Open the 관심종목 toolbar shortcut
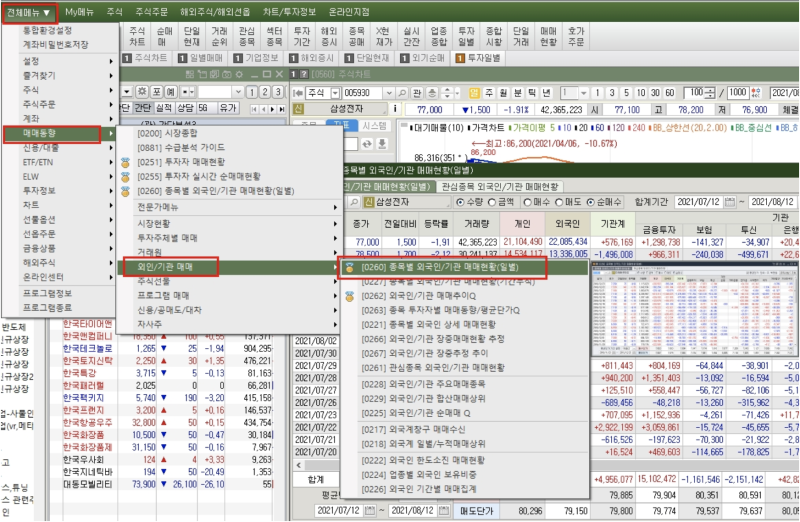The width and height of the screenshot is (800, 522). (246, 37)
